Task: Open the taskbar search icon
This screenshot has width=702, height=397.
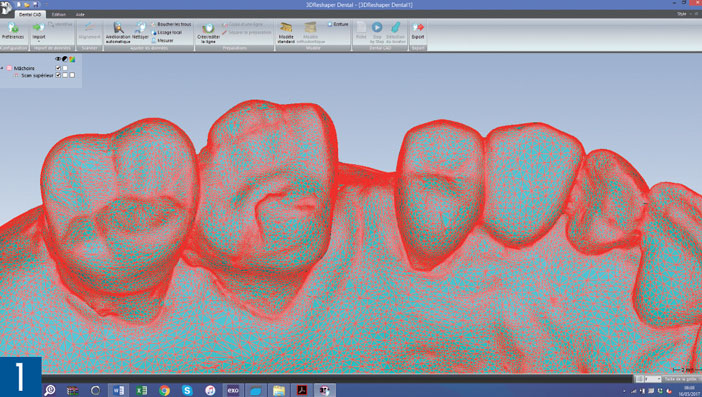Action: click(50, 390)
